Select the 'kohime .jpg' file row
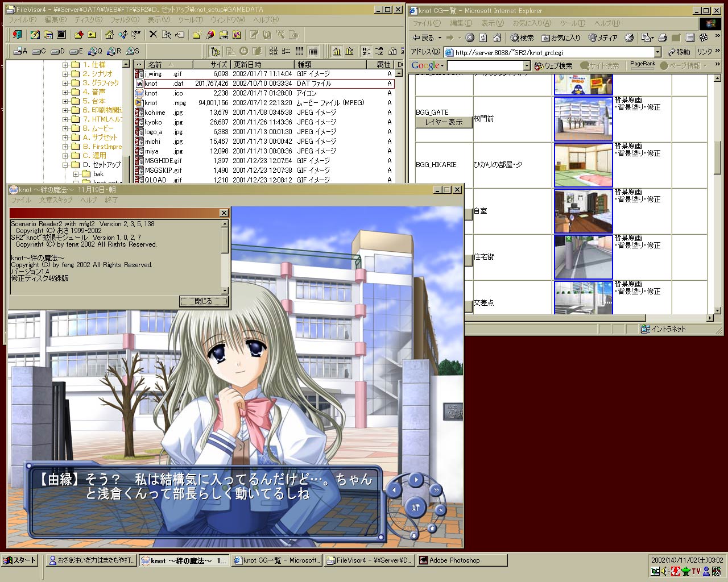 [x=264, y=113]
